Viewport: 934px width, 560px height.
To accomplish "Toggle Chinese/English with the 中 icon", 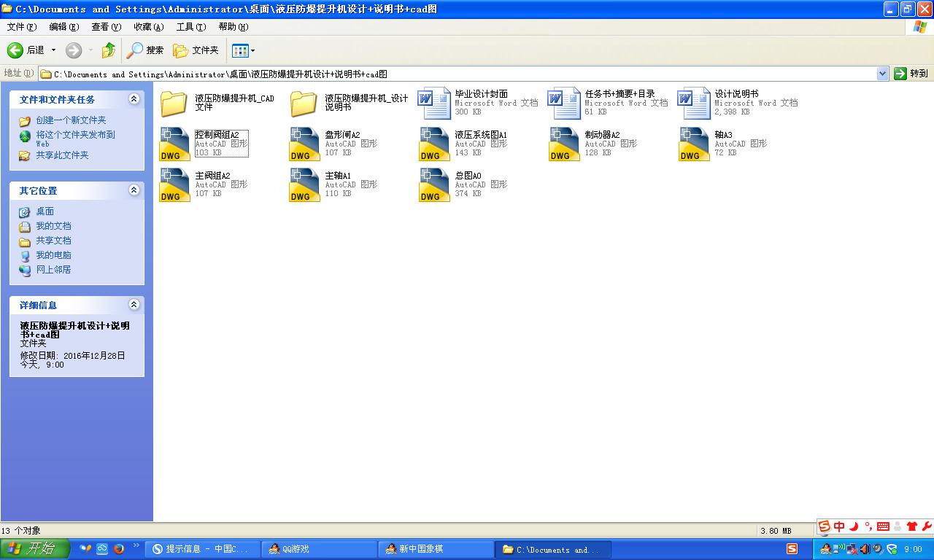I will click(x=839, y=526).
